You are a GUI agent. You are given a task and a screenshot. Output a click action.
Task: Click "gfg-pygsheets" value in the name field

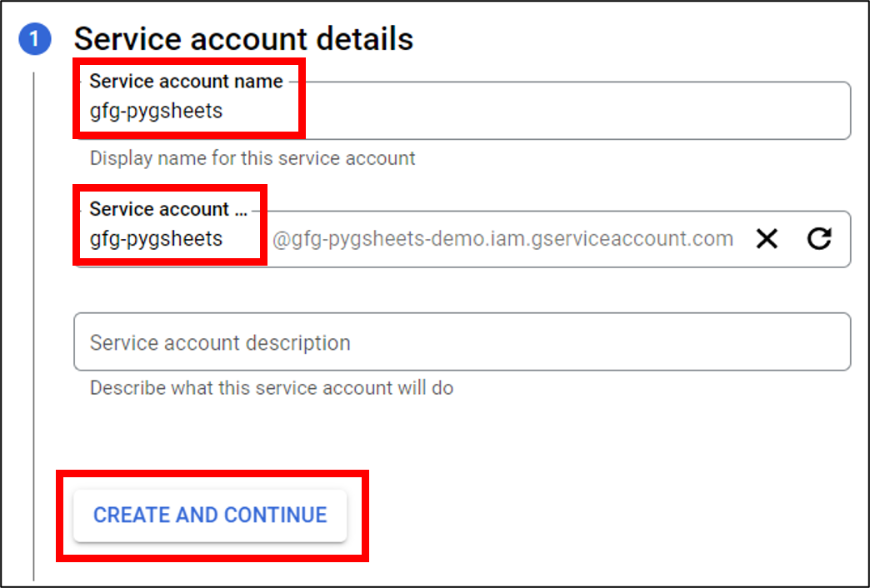pyautogui.click(x=156, y=111)
